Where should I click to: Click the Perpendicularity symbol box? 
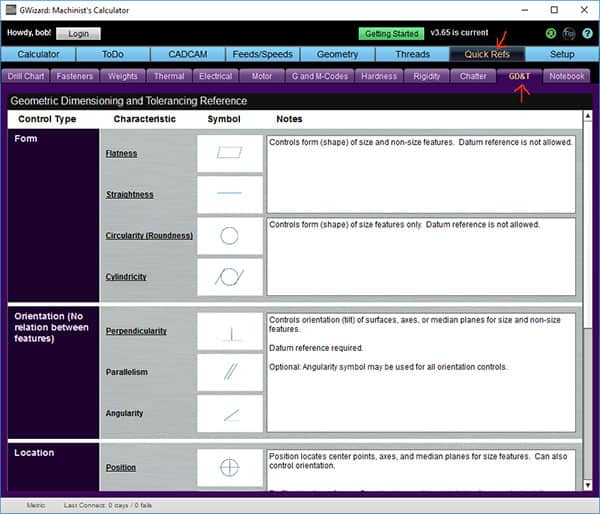point(230,331)
